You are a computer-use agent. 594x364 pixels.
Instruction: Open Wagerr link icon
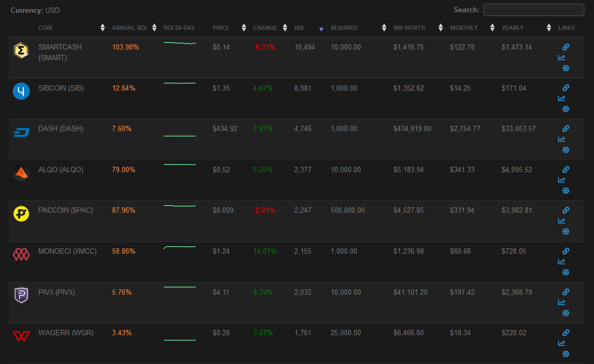pyautogui.click(x=566, y=333)
